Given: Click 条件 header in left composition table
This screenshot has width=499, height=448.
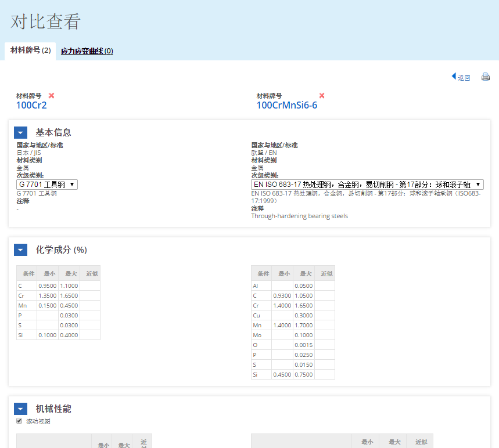Looking at the screenshot, I should pyautogui.click(x=27, y=273).
